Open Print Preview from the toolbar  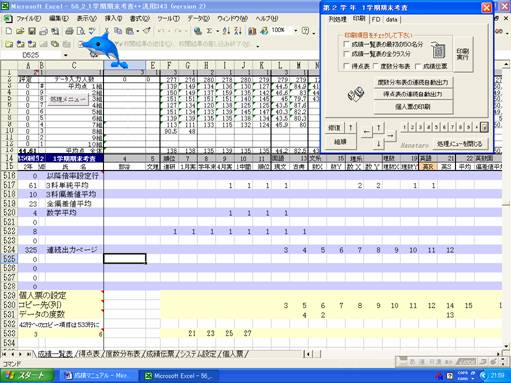tap(80, 31)
